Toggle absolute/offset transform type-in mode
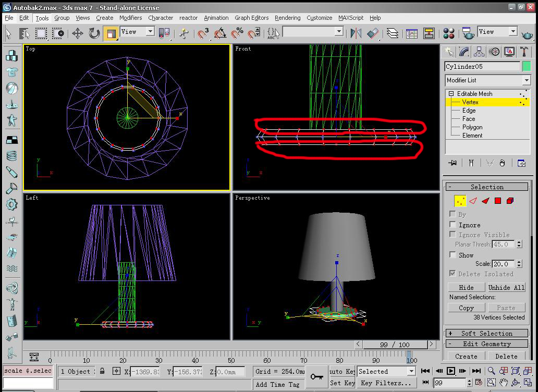The height and width of the screenshot is (392, 538). 116,371
